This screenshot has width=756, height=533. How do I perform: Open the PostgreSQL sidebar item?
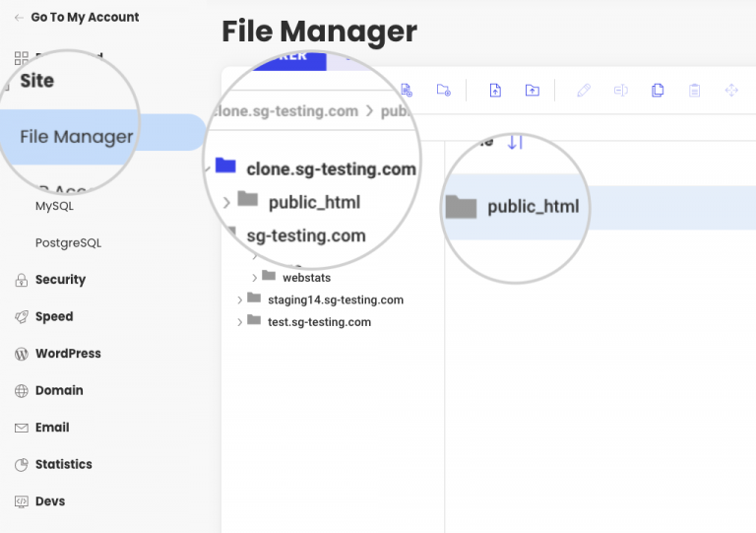click(x=69, y=243)
